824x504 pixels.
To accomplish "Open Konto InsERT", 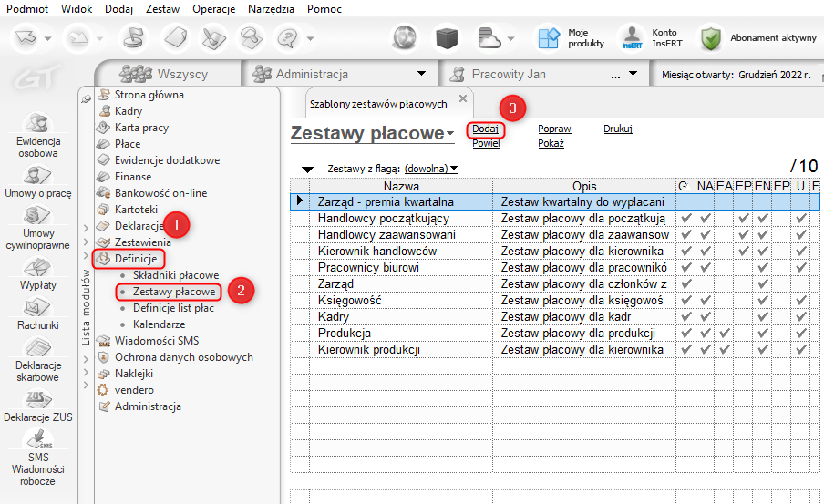I will (x=652, y=38).
